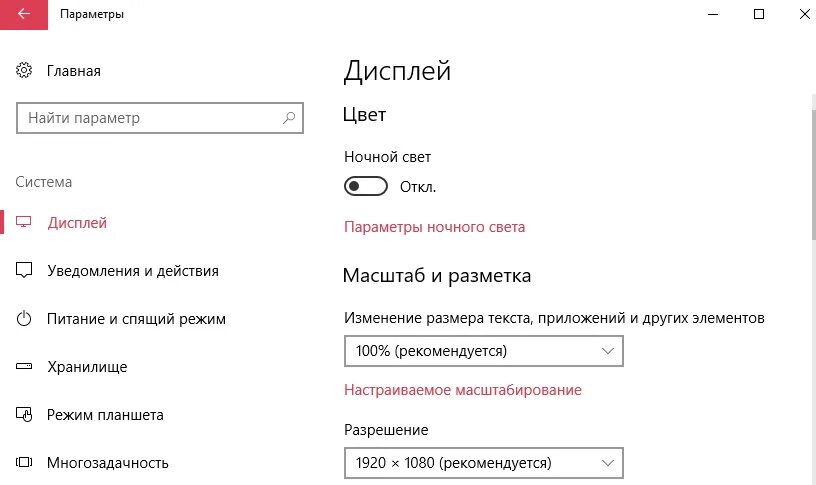This screenshot has height=485, width=816.
Task: Click the Tablet mode icon
Action: pyautogui.click(x=25, y=415)
